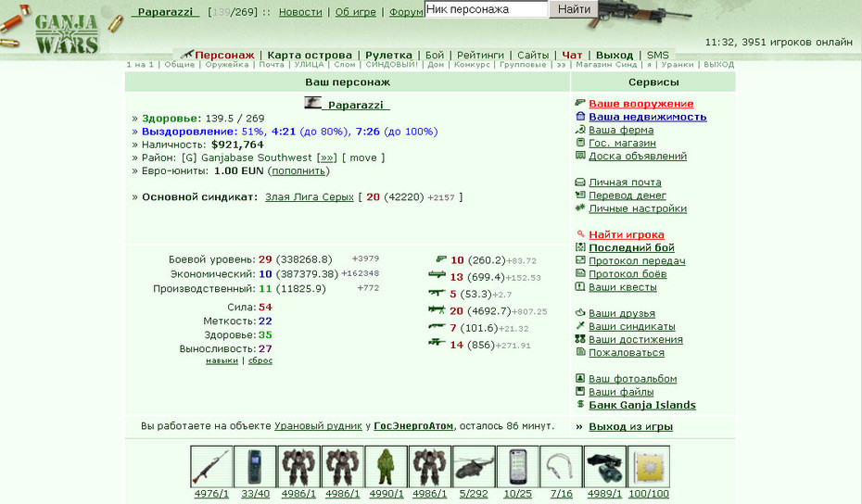The image size is (862, 504).
Task: Open Гос. магазин link
Action: [622, 143]
